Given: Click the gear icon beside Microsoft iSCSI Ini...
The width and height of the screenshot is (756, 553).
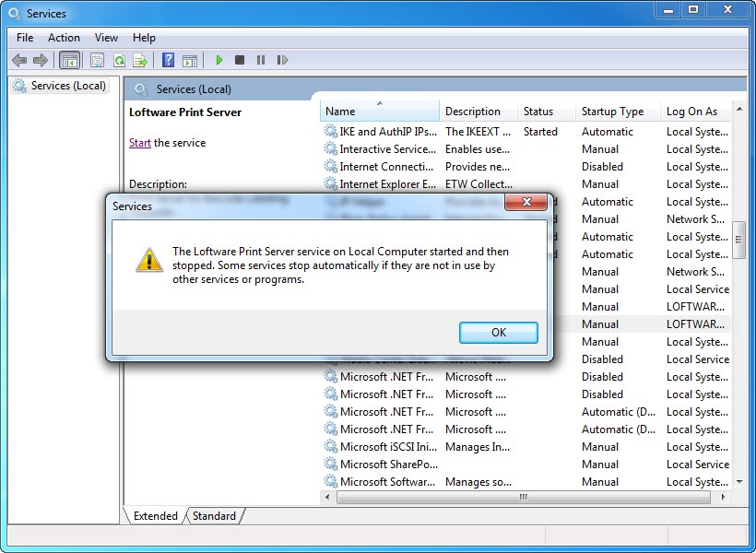Looking at the screenshot, I should click(x=330, y=446).
